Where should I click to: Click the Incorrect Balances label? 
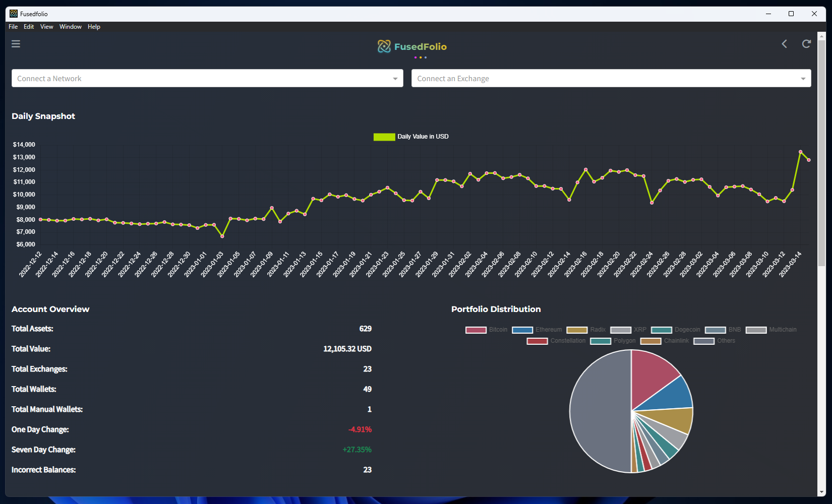[44, 470]
